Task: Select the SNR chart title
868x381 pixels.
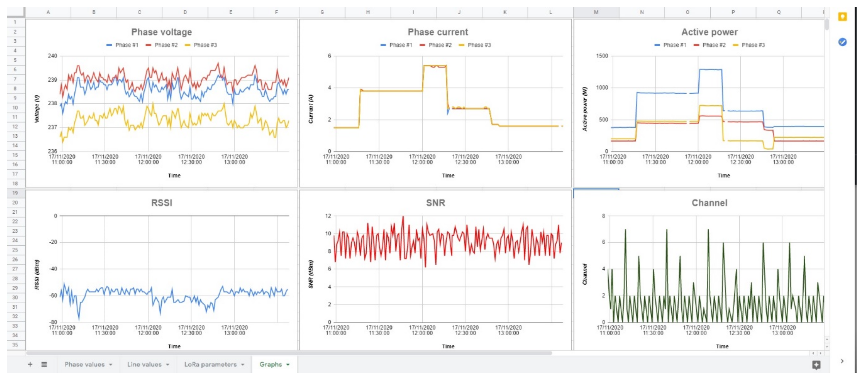Action: [435, 203]
